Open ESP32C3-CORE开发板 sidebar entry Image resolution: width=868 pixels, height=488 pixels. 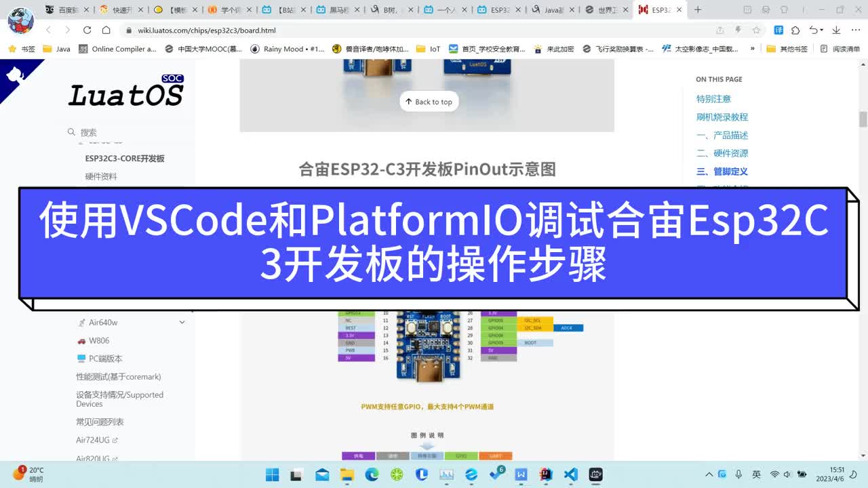click(125, 159)
